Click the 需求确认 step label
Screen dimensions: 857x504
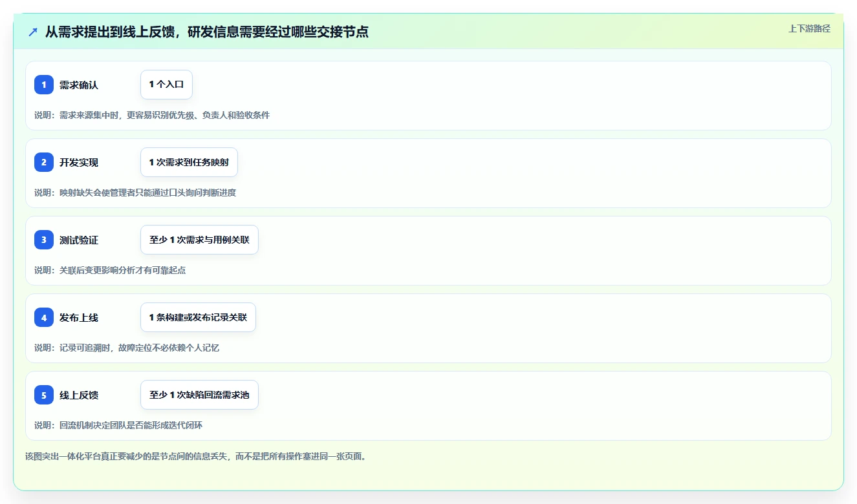(79, 85)
